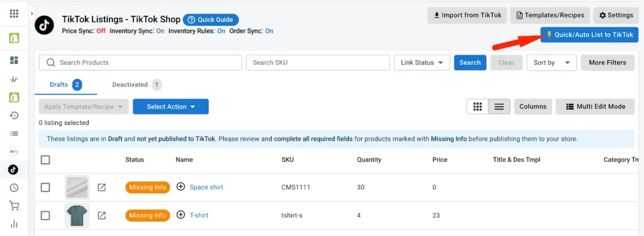Switch to the Deactivated tab
The width and height of the screenshot is (644, 236).
136,85
